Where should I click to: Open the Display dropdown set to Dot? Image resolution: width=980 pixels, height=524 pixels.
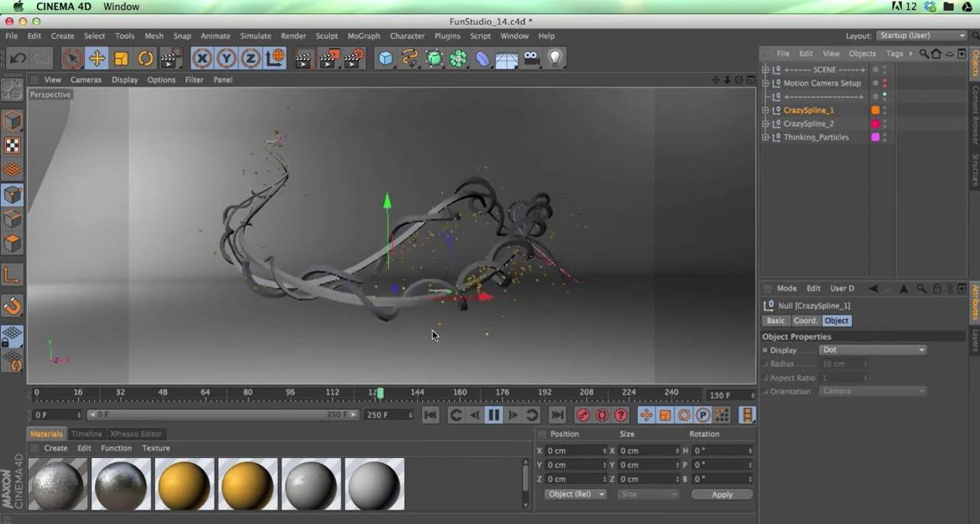873,350
